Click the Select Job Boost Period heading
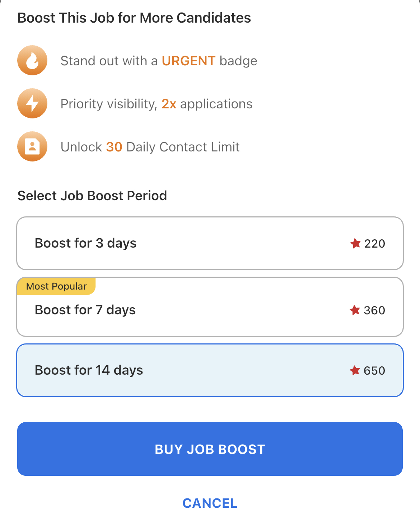 coord(92,196)
